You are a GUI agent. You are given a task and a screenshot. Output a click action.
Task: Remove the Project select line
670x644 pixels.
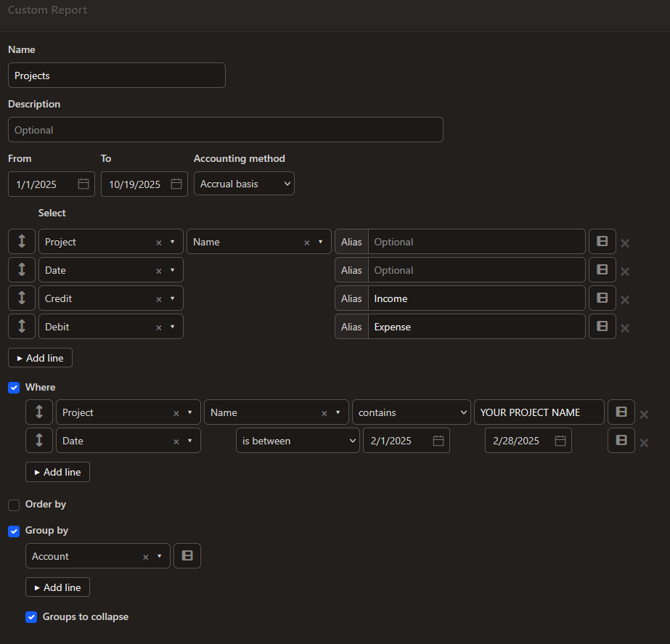point(625,243)
